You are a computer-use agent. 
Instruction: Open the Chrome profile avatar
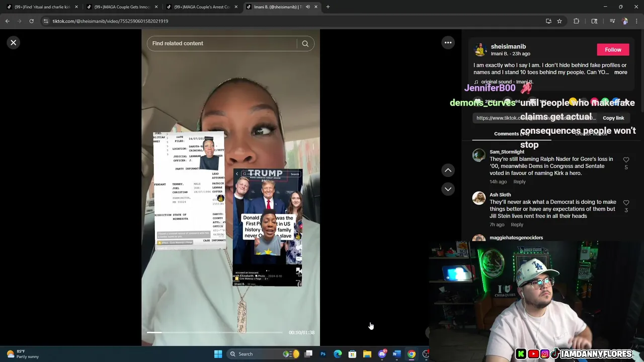point(625,21)
